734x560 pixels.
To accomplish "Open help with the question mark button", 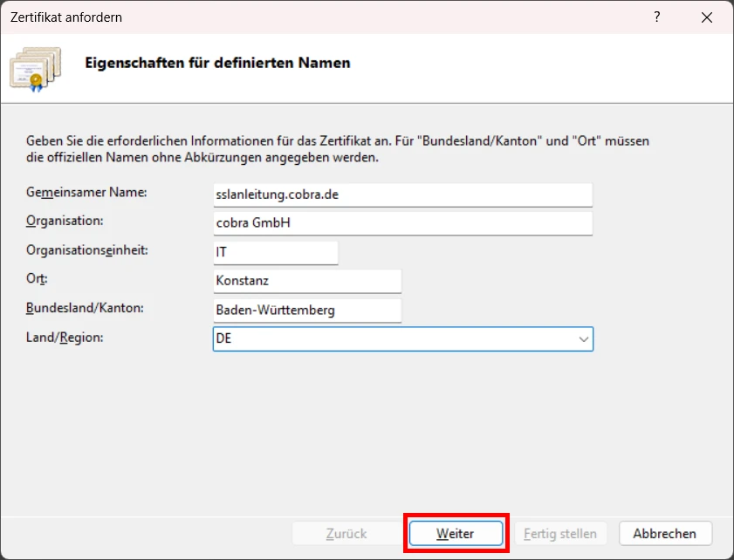I will tap(657, 17).
